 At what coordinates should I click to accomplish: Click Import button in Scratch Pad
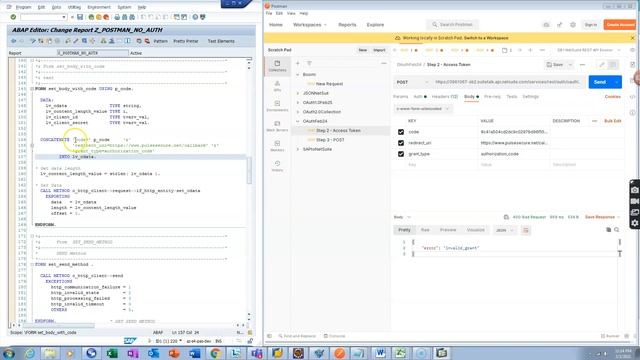pyautogui.click(x=379, y=50)
